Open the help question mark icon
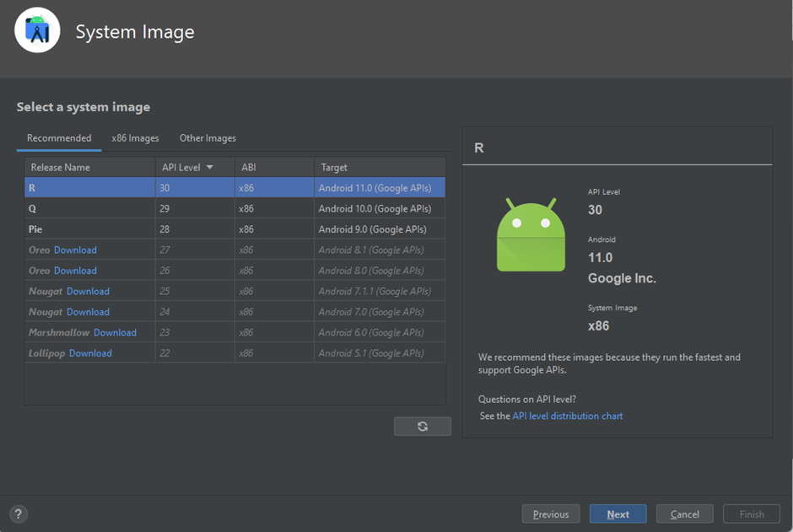The width and height of the screenshot is (793, 532). (x=19, y=513)
